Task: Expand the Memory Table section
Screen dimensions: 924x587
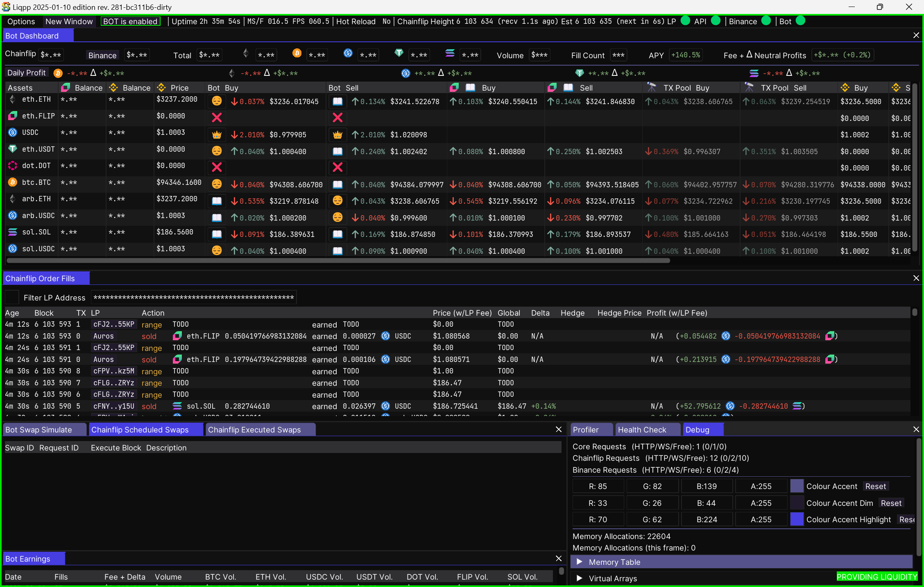Action: 741,562
